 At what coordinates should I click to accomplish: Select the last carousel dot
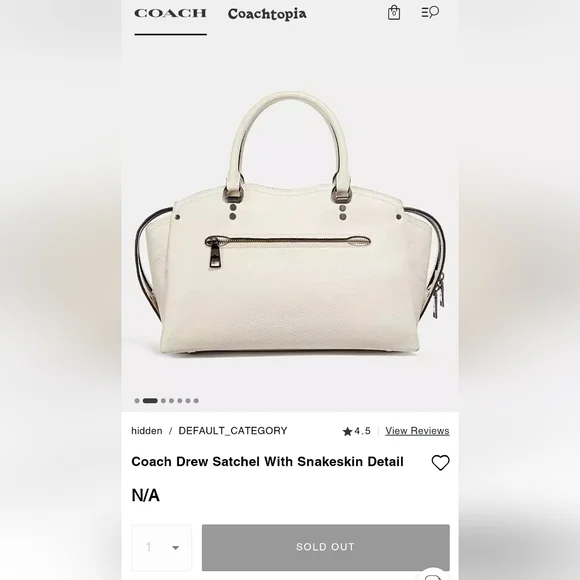click(x=196, y=401)
